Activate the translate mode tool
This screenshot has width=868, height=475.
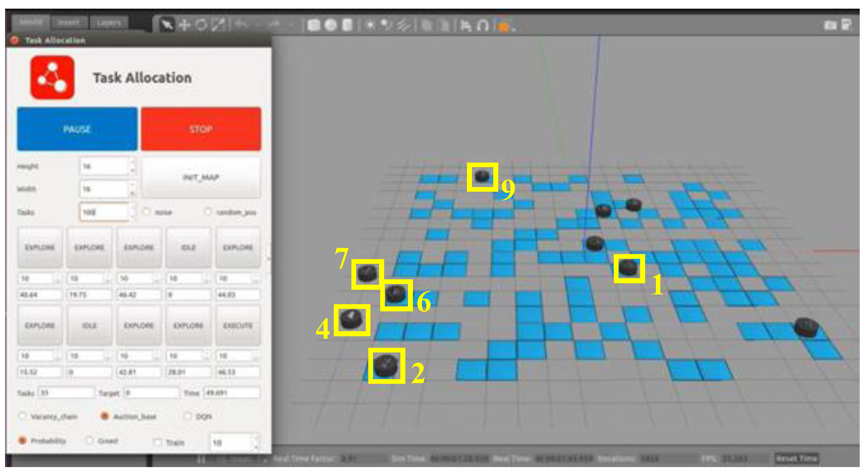click(x=184, y=25)
